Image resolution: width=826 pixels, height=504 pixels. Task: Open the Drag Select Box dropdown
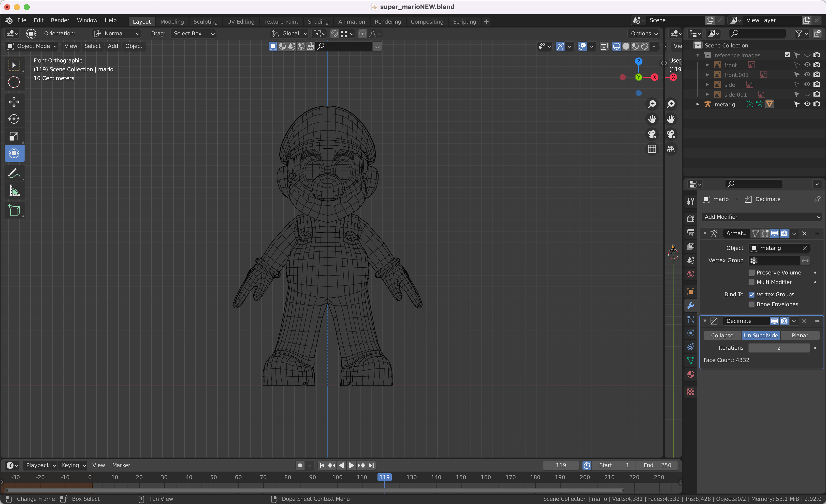tap(193, 33)
